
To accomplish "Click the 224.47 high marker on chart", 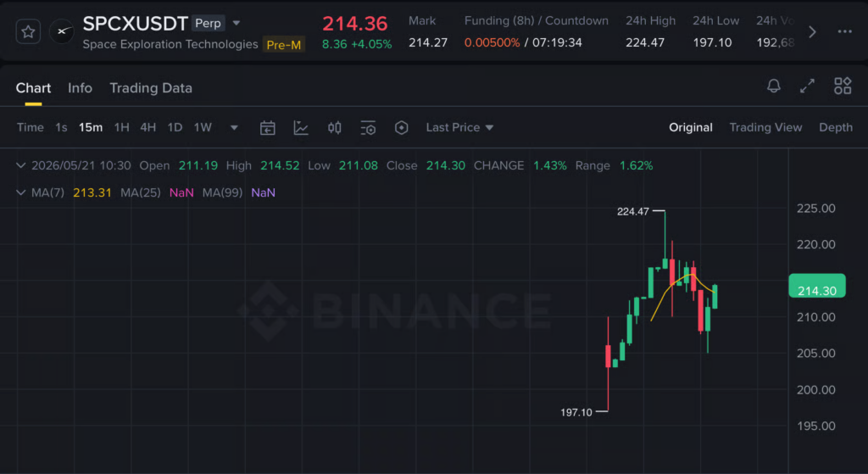I will (632, 211).
